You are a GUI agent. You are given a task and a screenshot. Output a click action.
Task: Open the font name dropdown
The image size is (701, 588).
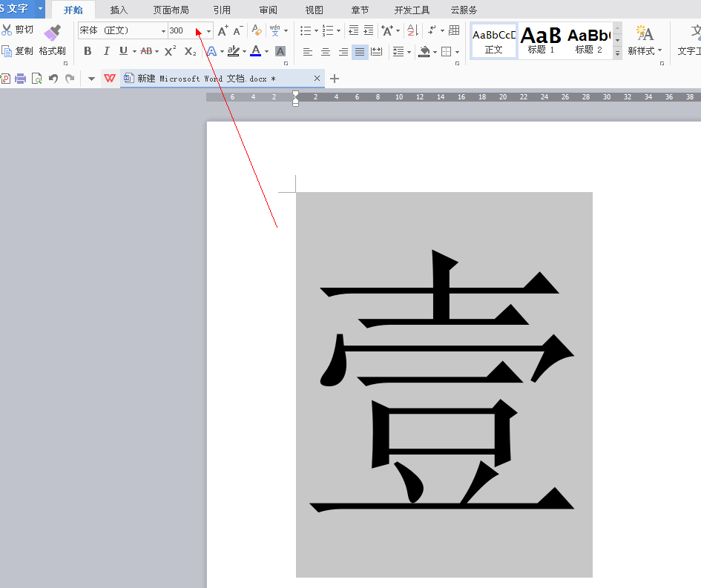pos(163,30)
